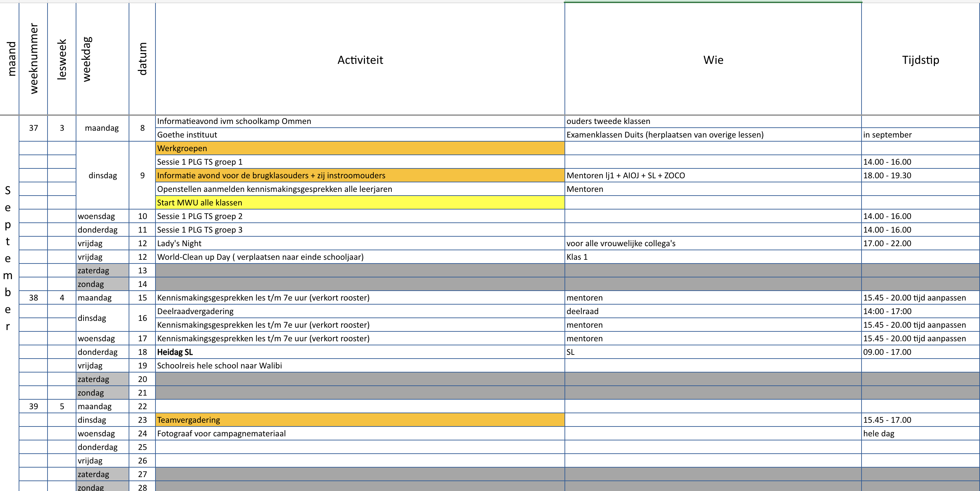Select the Lady's Night activity cell
This screenshot has height=491, width=980.
click(360, 243)
